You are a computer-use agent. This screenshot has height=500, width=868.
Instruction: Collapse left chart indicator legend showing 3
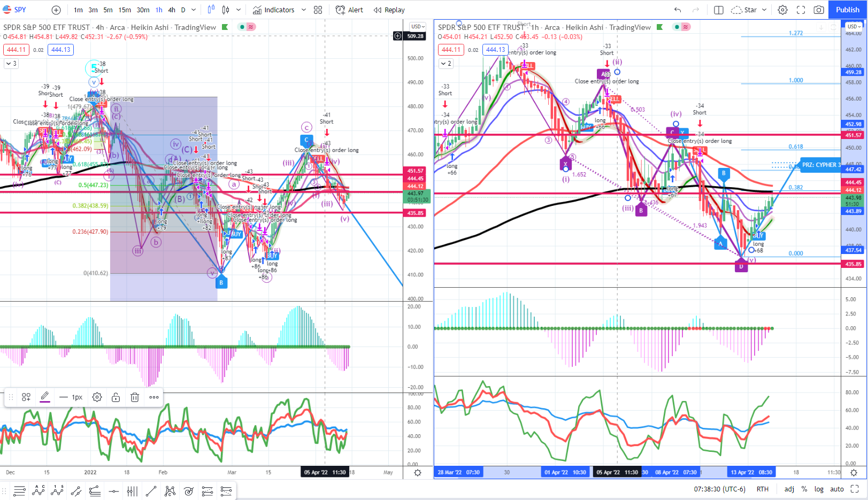point(11,64)
